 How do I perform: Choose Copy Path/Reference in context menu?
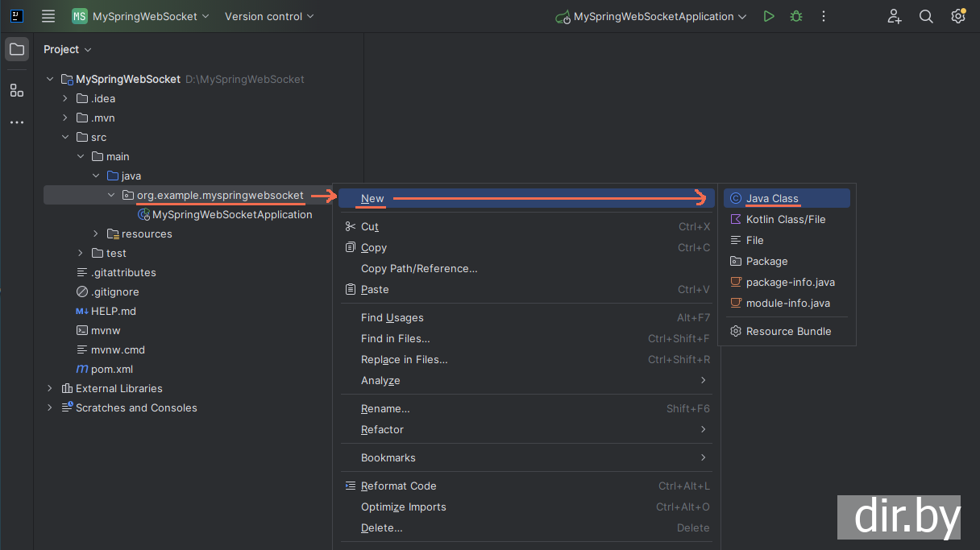coord(526,268)
